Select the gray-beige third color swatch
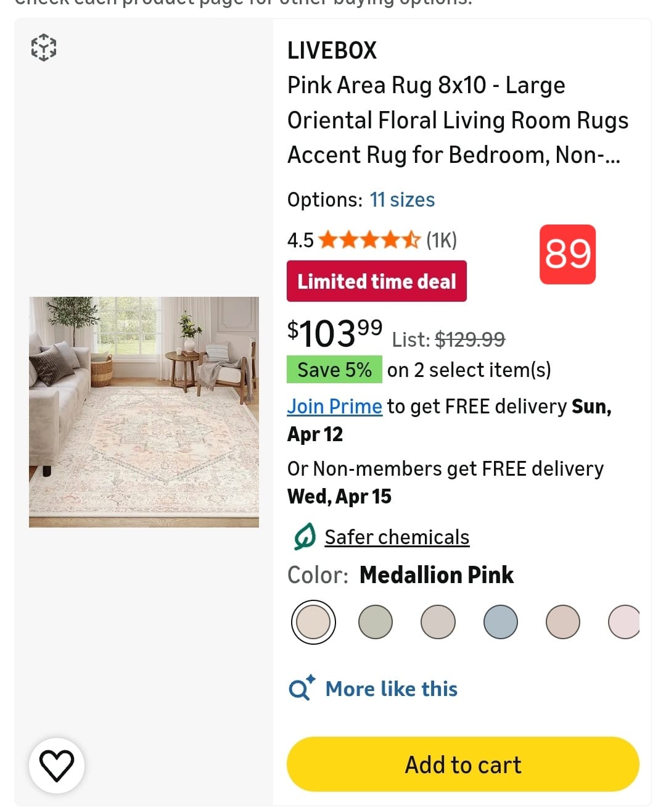Viewport: 666px width, 812px height. click(x=438, y=621)
